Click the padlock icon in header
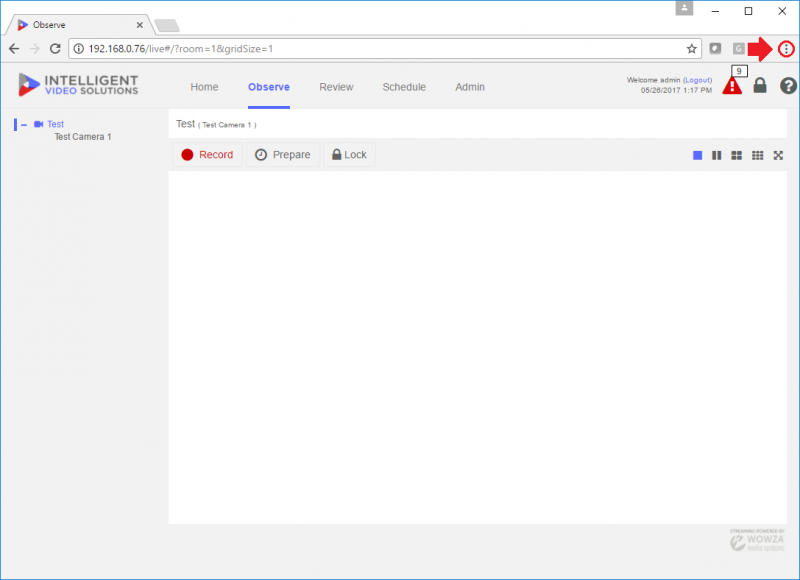The image size is (800, 580). pyautogui.click(x=760, y=85)
